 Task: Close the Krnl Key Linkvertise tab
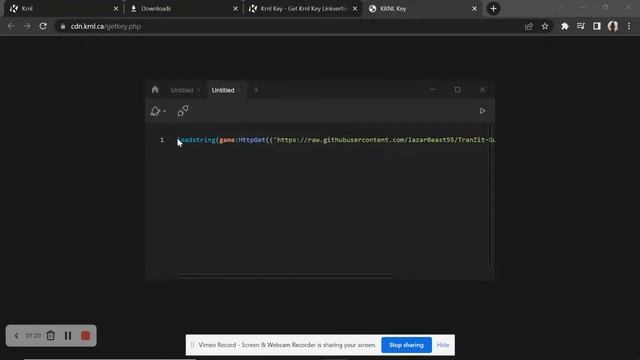[355, 9]
